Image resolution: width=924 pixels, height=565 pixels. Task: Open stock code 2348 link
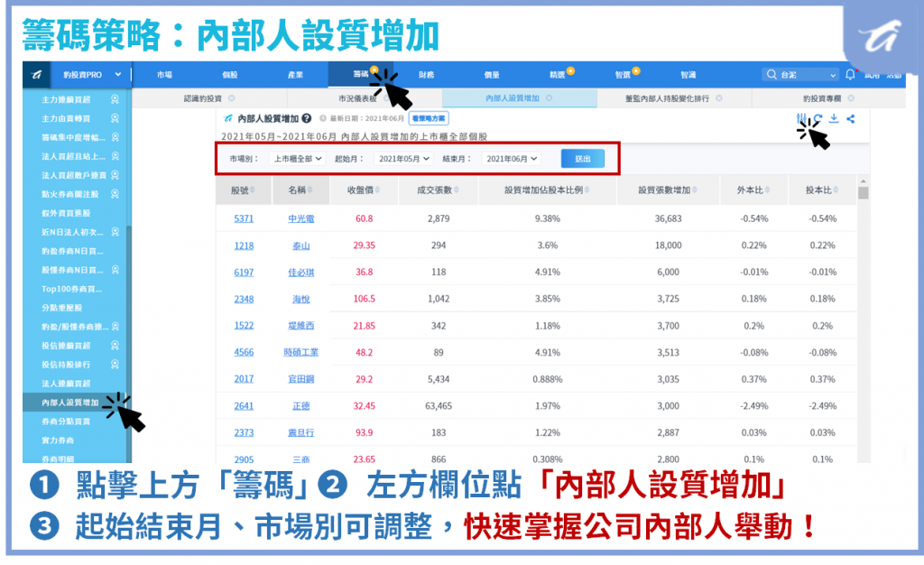(x=244, y=300)
